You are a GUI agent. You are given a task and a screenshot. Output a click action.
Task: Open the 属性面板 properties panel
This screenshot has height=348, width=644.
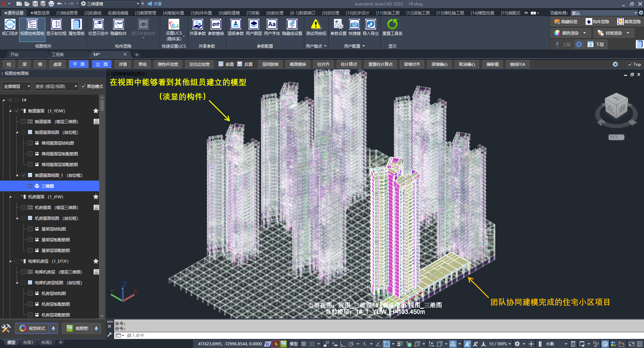coord(76,25)
